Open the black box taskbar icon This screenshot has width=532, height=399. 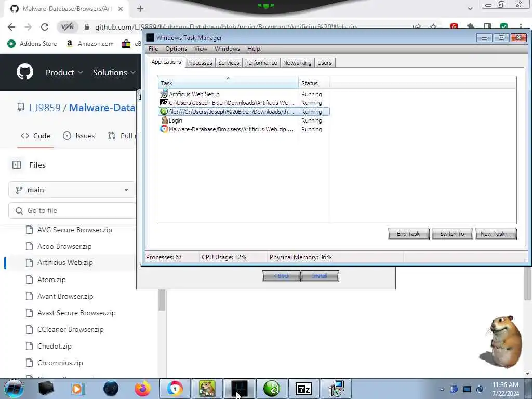[46, 389]
